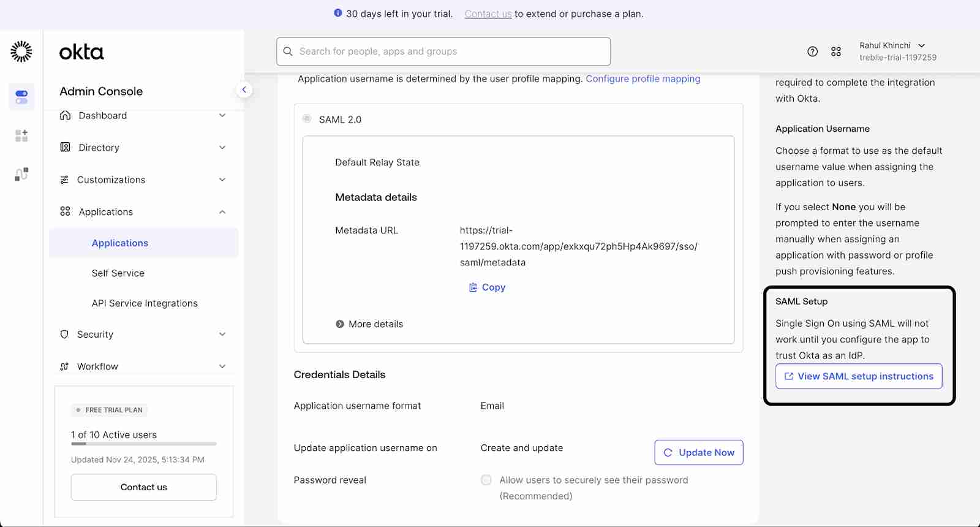Click the Create and update value

pyautogui.click(x=522, y=448)
